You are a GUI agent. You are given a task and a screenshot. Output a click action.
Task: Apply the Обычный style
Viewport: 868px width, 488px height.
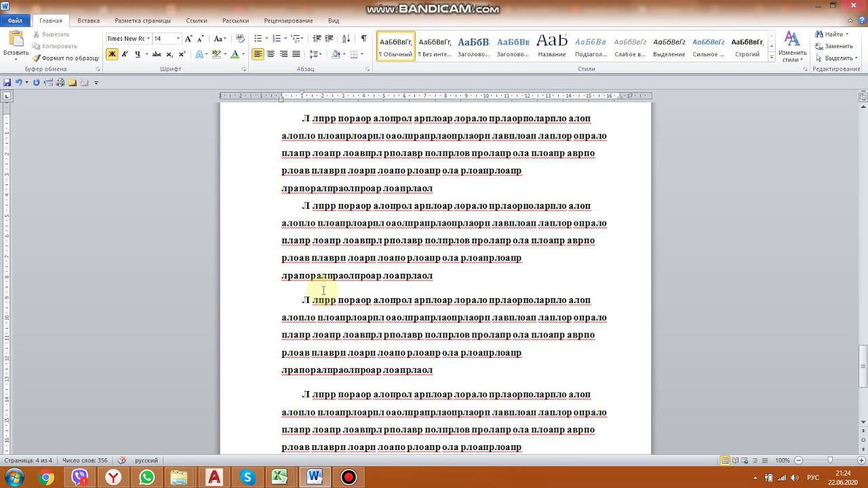[x=396, y=46]
